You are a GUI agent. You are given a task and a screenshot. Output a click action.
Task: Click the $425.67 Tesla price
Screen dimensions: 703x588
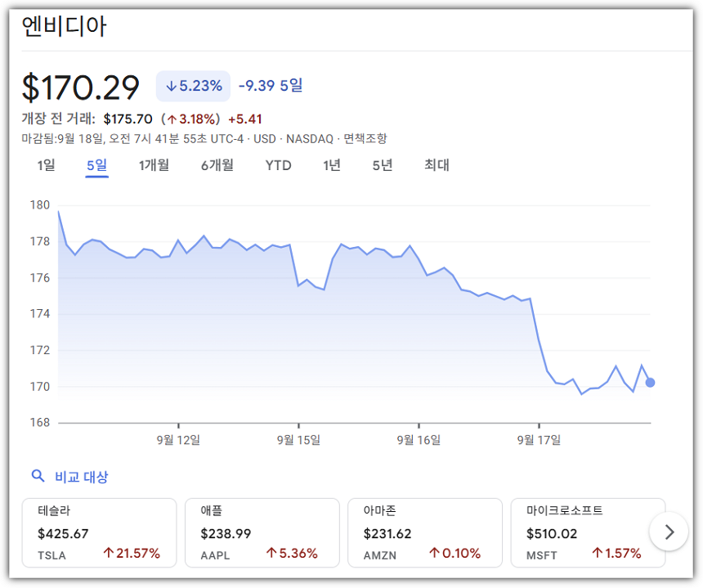pyautogui.click(x=63, y=534)
